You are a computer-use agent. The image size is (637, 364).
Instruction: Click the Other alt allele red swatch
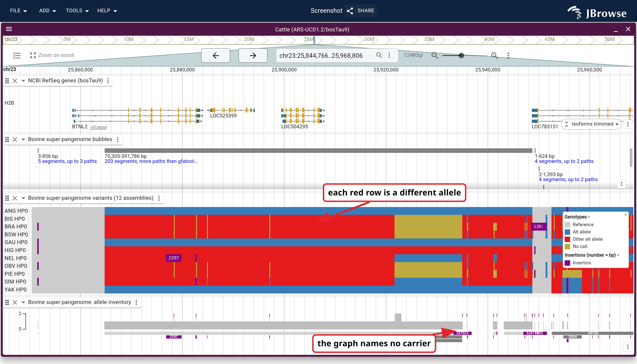[568, 239]
